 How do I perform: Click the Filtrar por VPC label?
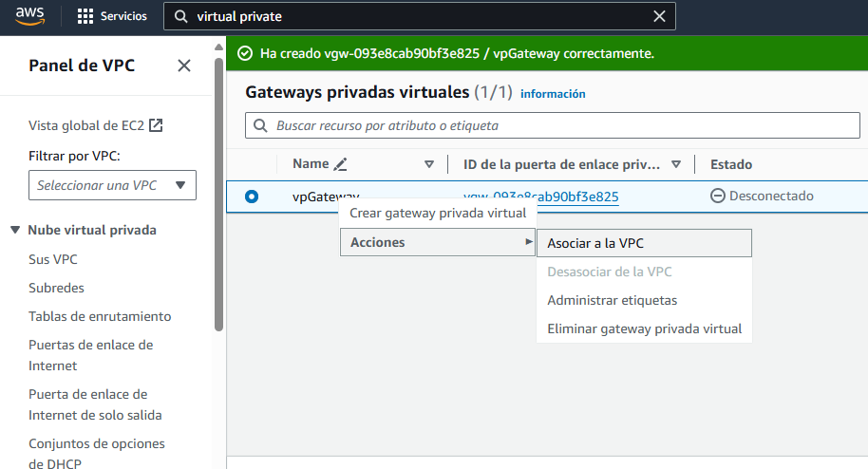click(74, 156)
